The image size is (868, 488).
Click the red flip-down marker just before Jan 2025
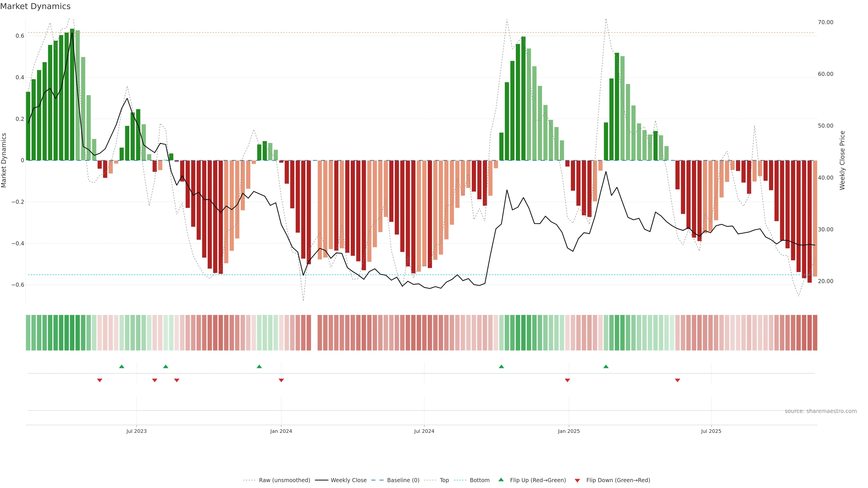(567, 380)
